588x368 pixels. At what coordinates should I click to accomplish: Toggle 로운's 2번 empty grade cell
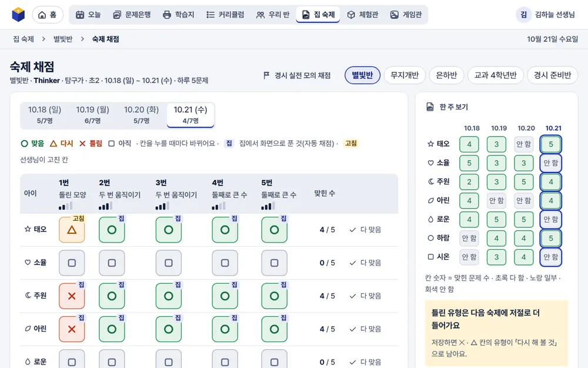click(x=112, y=360)
